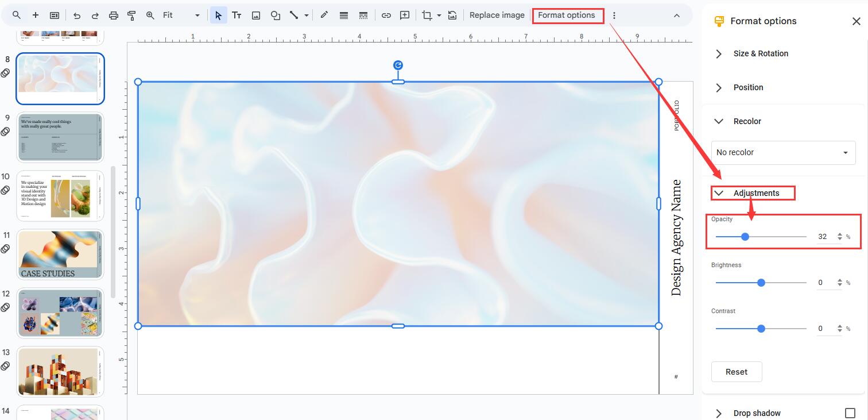Viewport: 868px width, 420px height.
Task: Choose border color pencil icon
Action: (x=324, y=16)
